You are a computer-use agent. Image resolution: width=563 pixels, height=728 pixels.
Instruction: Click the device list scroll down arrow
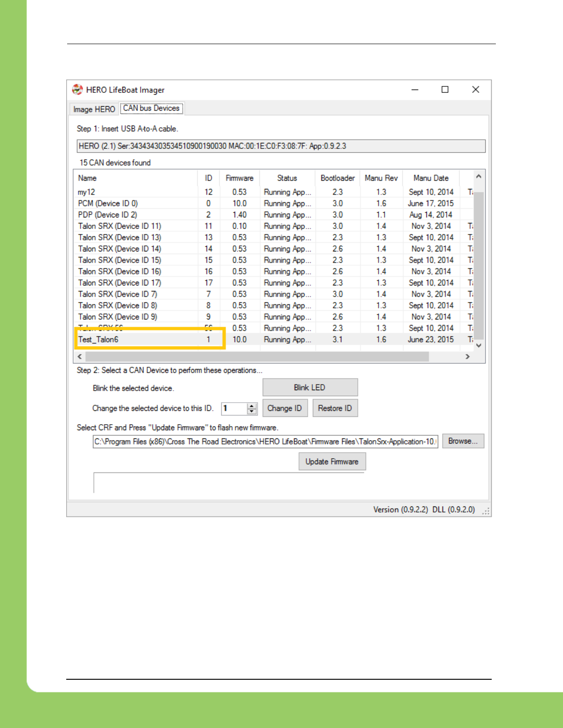(x=479, y=345)
